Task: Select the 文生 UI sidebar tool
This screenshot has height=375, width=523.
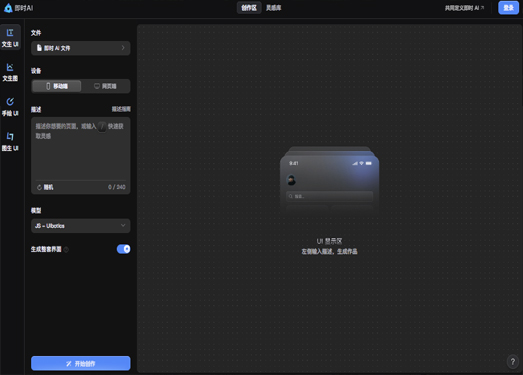Action: point(10,38)
